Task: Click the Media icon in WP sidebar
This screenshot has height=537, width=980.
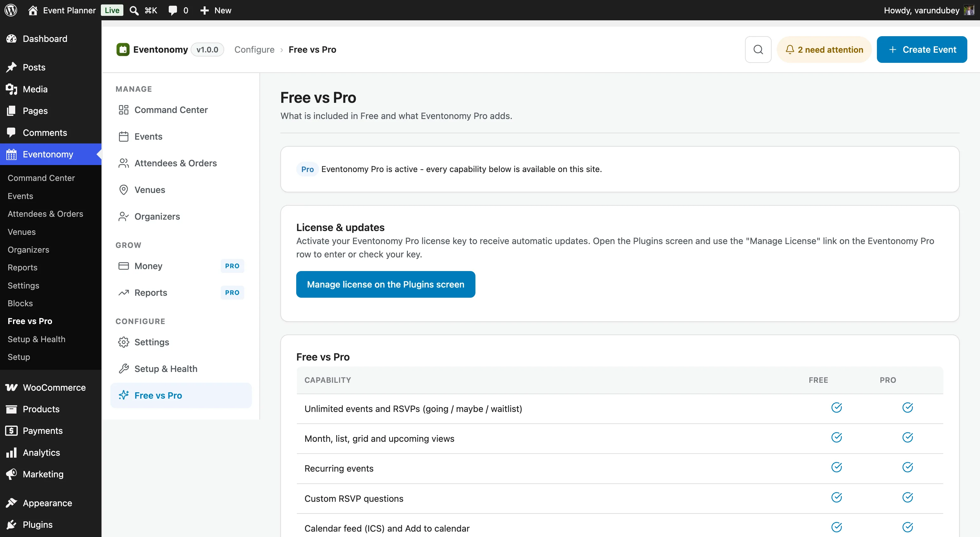Action: [11, 89]
